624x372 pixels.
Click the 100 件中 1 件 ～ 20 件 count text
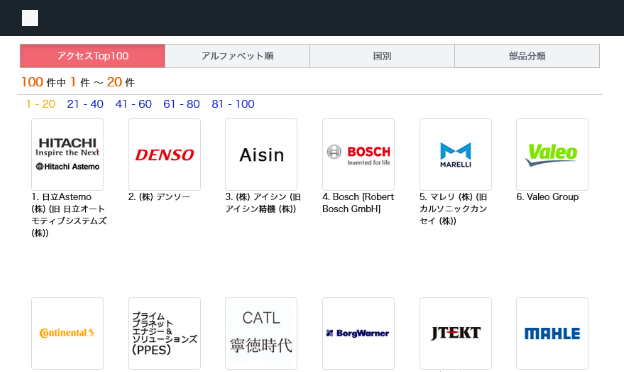78,82
